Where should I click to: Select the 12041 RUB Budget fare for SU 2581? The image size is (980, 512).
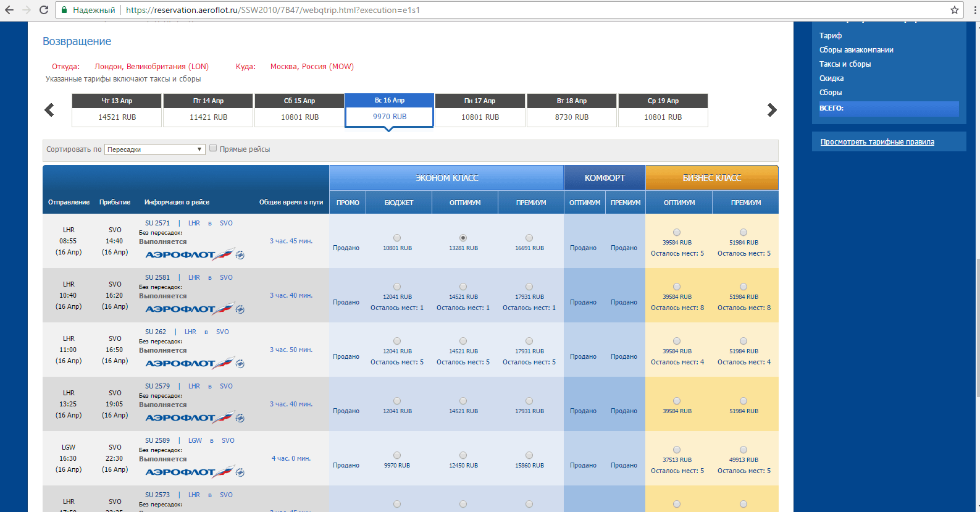click(397, 287)
